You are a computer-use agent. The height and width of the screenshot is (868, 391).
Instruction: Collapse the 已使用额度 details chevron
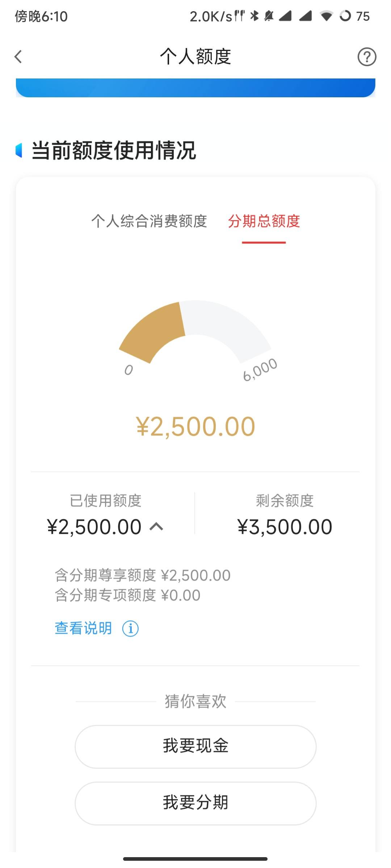(156, 527)
